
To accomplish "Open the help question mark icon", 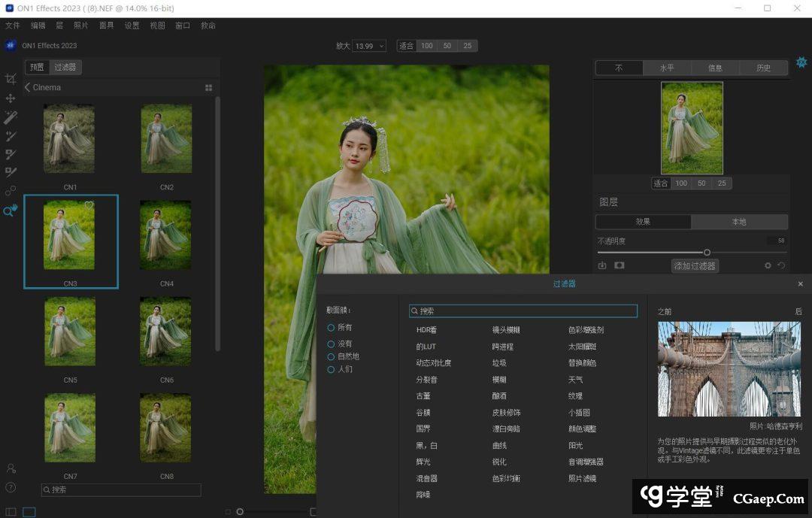I will pos(11,487).
